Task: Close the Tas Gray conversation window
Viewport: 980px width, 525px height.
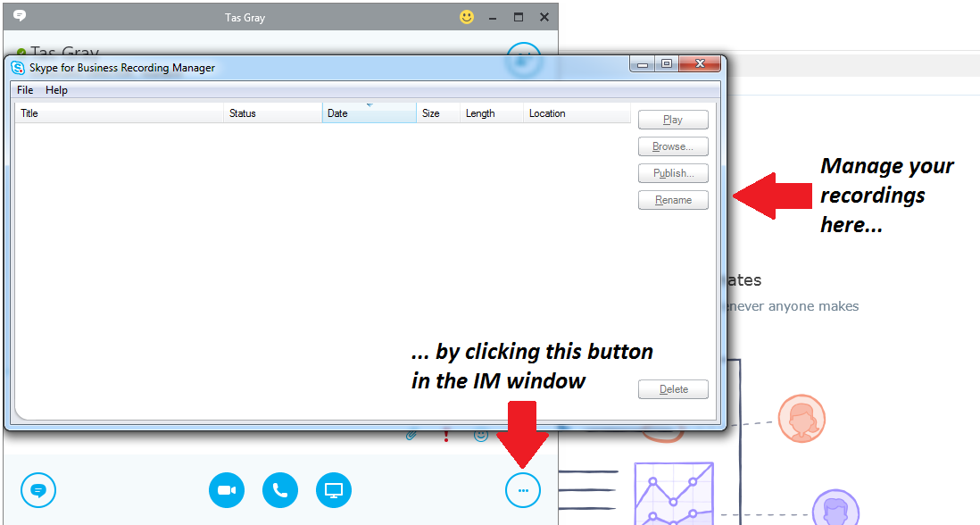Action: pyautogui.click(x=544, y=18)
